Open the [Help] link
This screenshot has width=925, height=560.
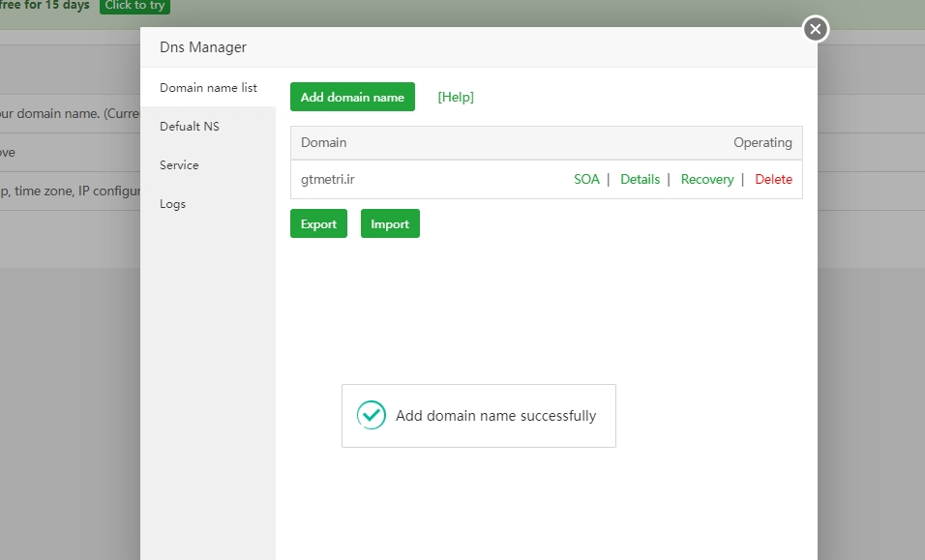[x=456, y=97]
